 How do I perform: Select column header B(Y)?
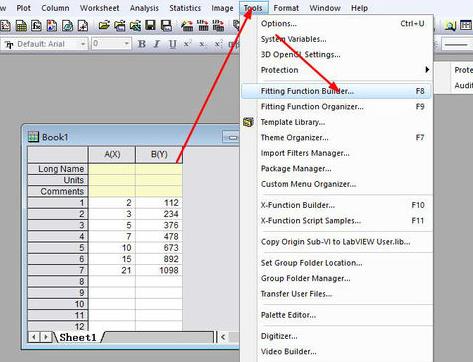pyautogui.click(x=159, y=154)
